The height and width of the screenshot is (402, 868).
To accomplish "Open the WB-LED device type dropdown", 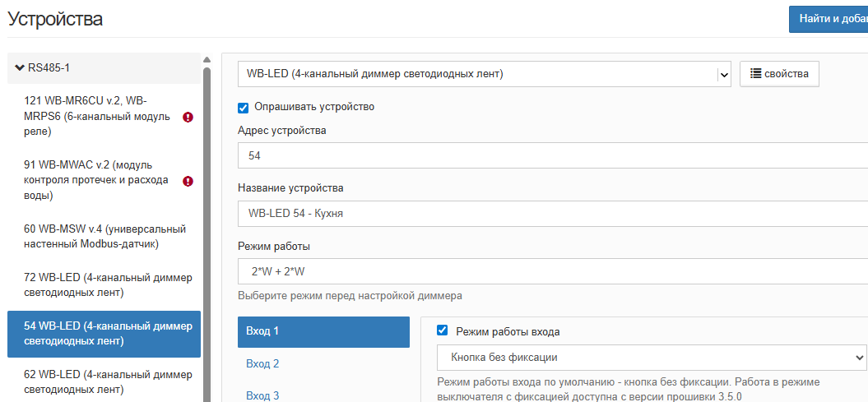I will pos(724,74).
